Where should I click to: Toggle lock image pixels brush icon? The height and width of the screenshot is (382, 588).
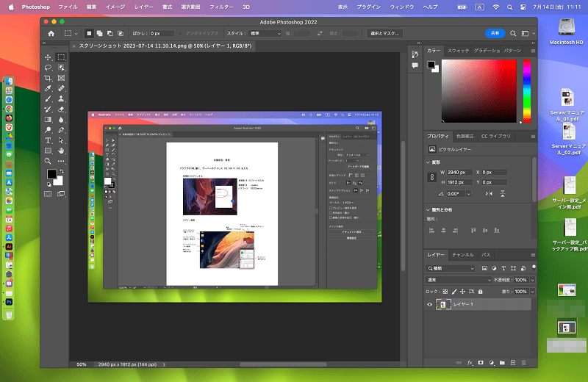[x=454, y=292]
